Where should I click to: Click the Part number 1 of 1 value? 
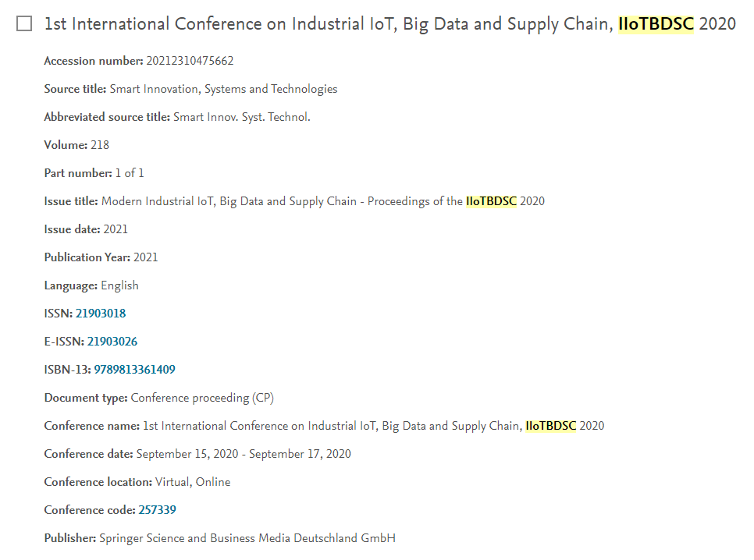point(130,173)
